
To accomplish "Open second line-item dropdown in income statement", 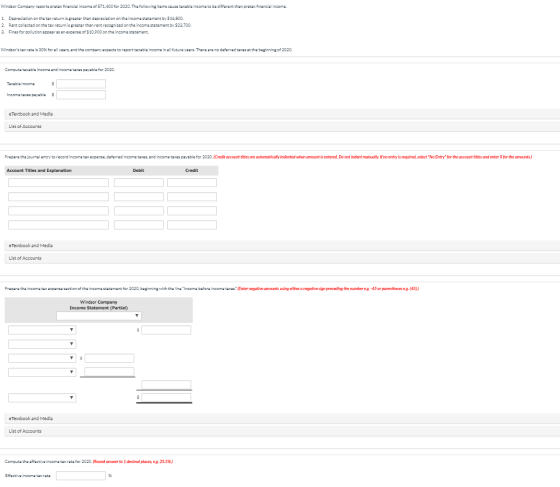I will tap(42, 344).
